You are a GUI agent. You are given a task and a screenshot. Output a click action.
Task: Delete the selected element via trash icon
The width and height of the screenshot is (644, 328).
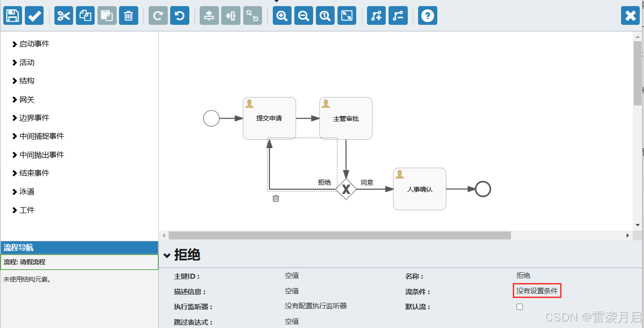pyautogui.click(x=128, y=15)
